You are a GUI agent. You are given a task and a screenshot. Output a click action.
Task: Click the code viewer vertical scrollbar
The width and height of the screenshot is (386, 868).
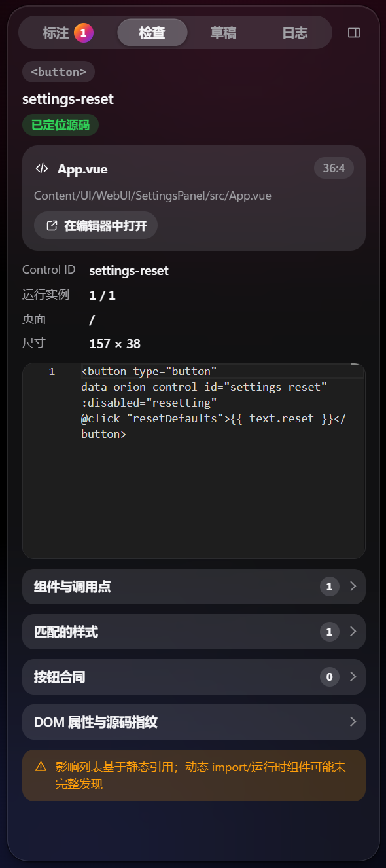[x=358, y=461]
